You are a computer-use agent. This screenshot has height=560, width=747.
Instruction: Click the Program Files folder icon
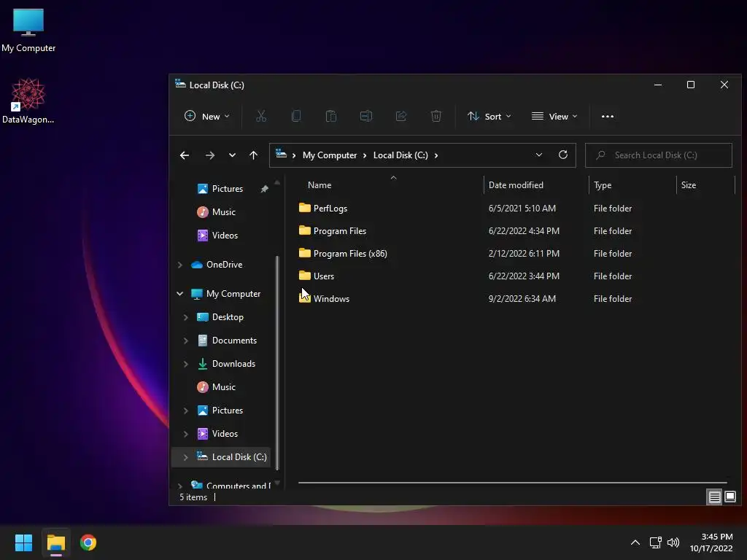[x=304, y=230]
